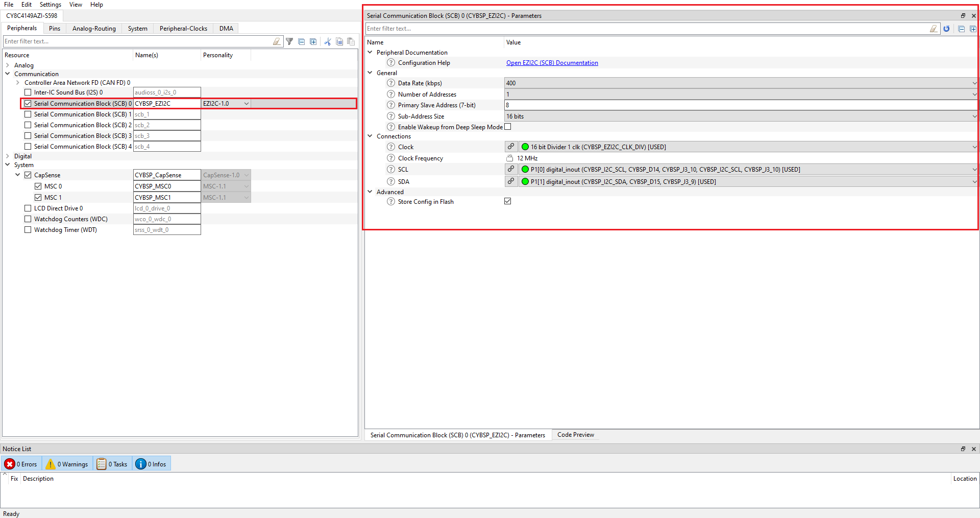Open help for Primary Slave Address

click(391, 105)
